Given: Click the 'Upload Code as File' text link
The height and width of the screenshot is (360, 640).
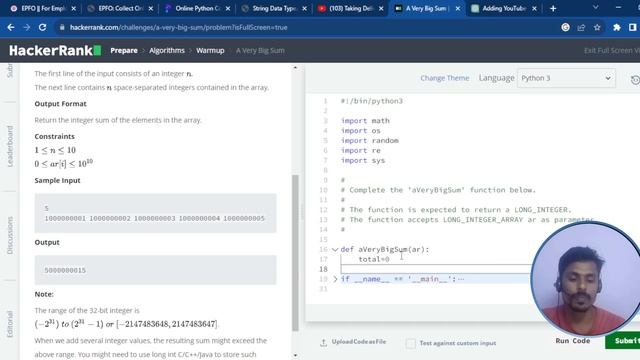Looking at the screenshot, I should pos(358,342).
